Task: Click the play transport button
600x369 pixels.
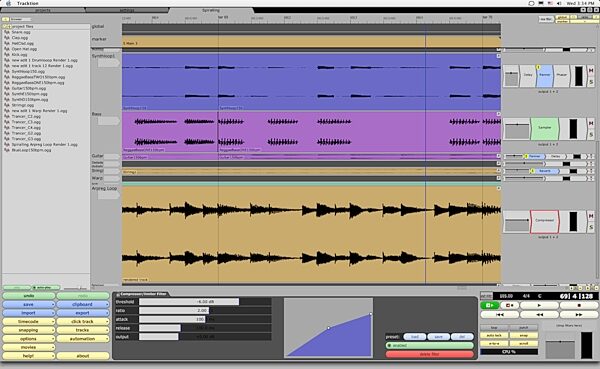Action: tap(540, 305)
